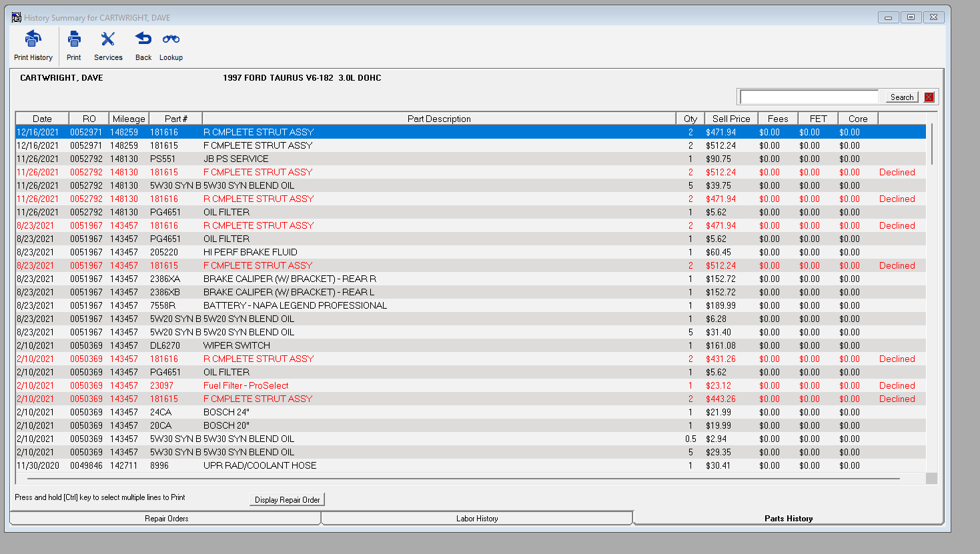Select HI PERF BRAKE FLUID row

coord(470,252)
